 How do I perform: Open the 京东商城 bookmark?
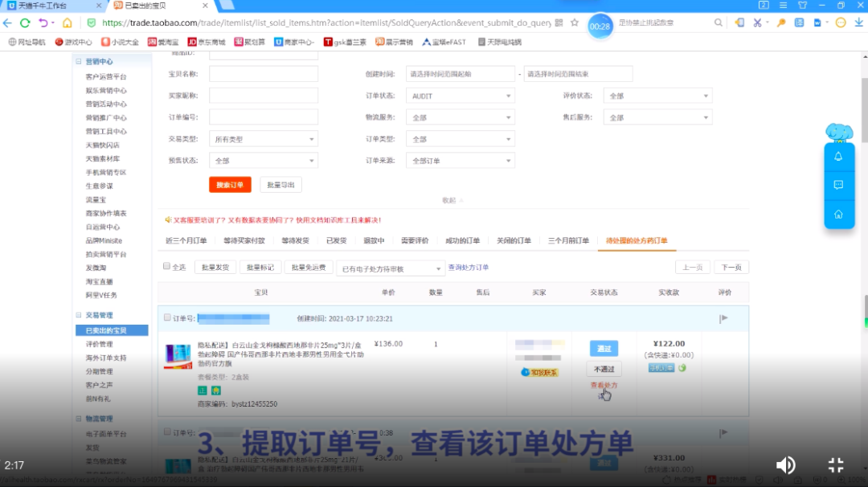207,42
